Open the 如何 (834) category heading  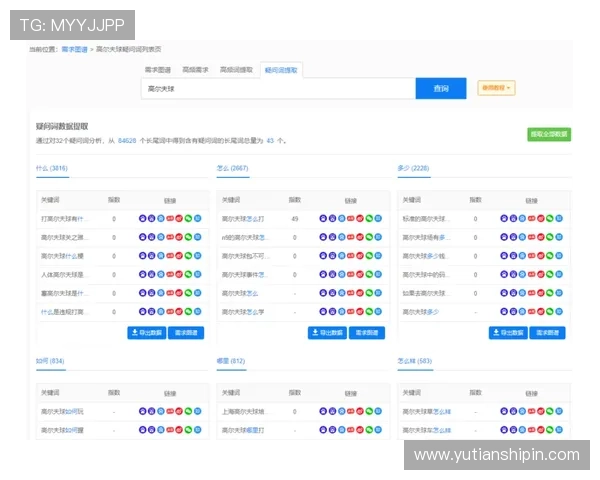[x=50, y=361]
